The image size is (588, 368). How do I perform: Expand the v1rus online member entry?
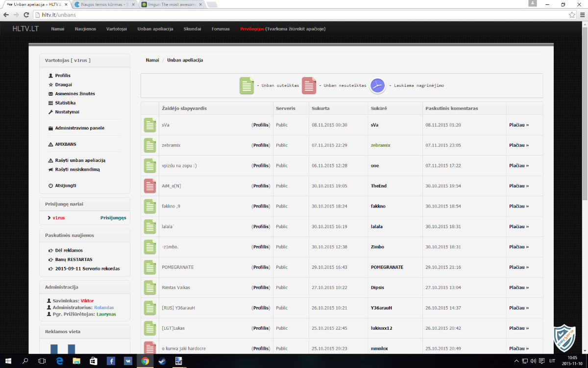pos(49,218)
